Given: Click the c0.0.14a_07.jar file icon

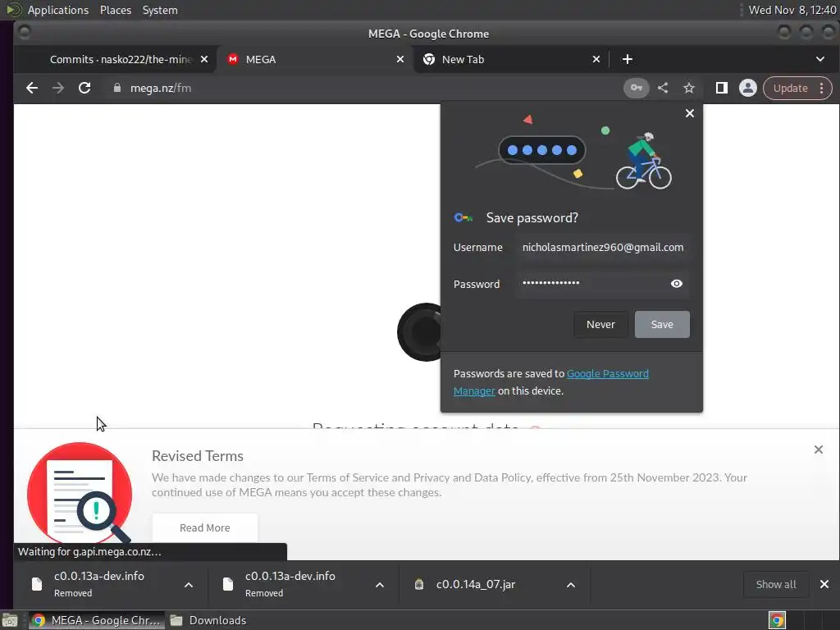Looking at the screenshot, I should pos(419,584).
